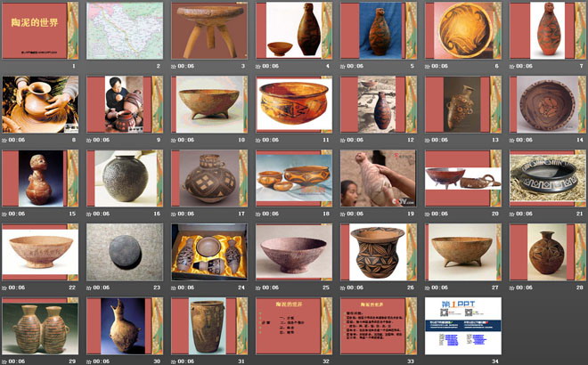The image size is (588, 365).
Task: Select slide 21 with black ring vessel
Action: tap(547, 178)
